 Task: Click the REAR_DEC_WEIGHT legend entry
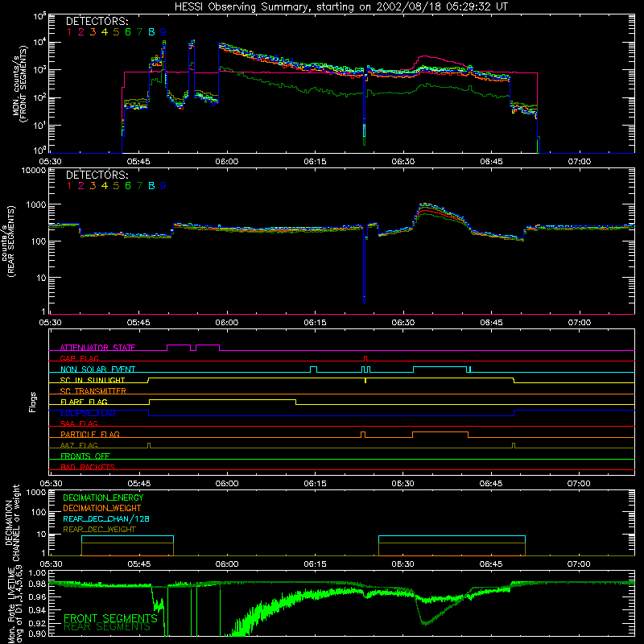[99, 530]
